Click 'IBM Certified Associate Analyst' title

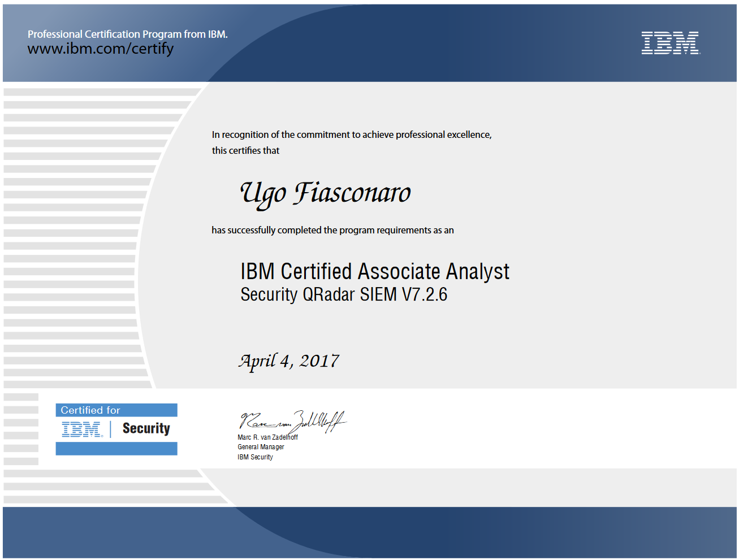pos(375,271)
